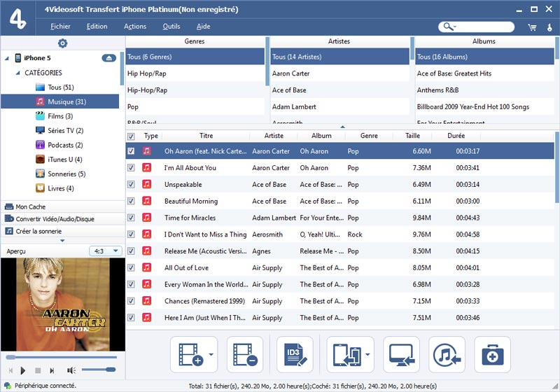Uncheck the Time for Miracles checkbox
The width and height of the screenshot is (560, 392).
tap(131, 218)
